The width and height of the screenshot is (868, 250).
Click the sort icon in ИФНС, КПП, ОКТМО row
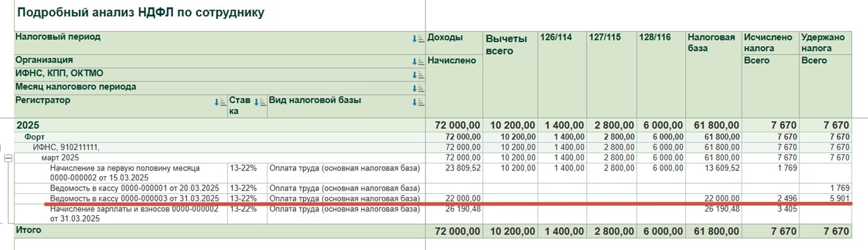click(418, 74)
